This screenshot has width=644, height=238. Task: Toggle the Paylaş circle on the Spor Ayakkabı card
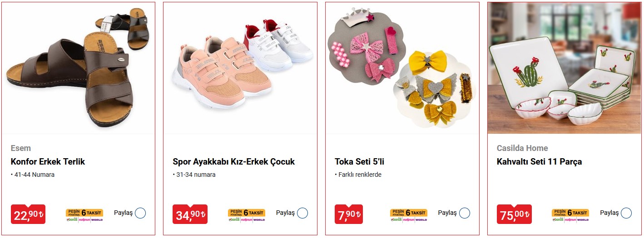[x=302, y=213]
